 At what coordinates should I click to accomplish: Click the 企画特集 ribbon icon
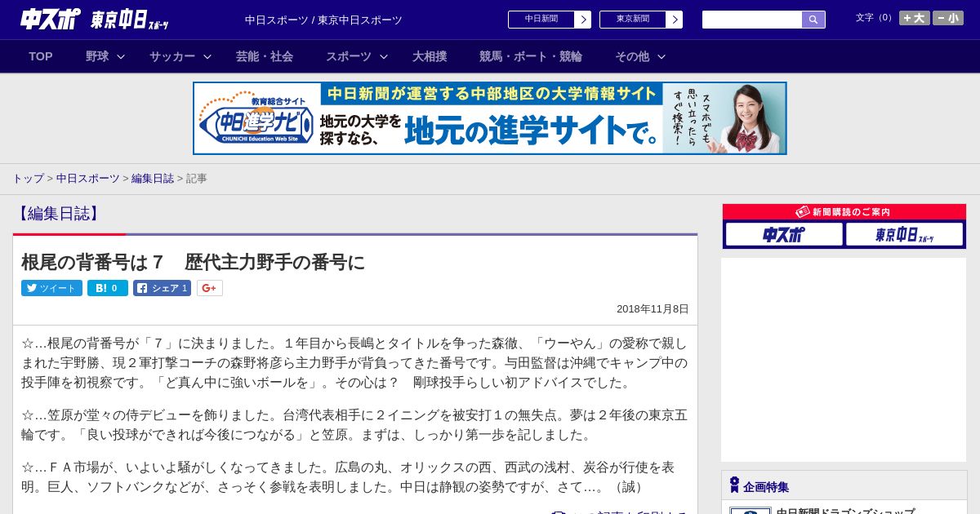click(734, 485)
